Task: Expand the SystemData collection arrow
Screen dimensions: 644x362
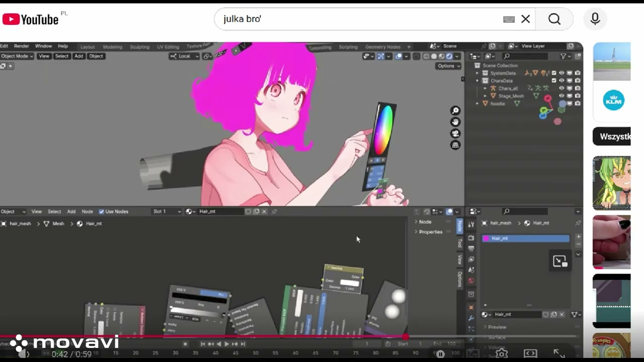Action: (x=477, y=73)
